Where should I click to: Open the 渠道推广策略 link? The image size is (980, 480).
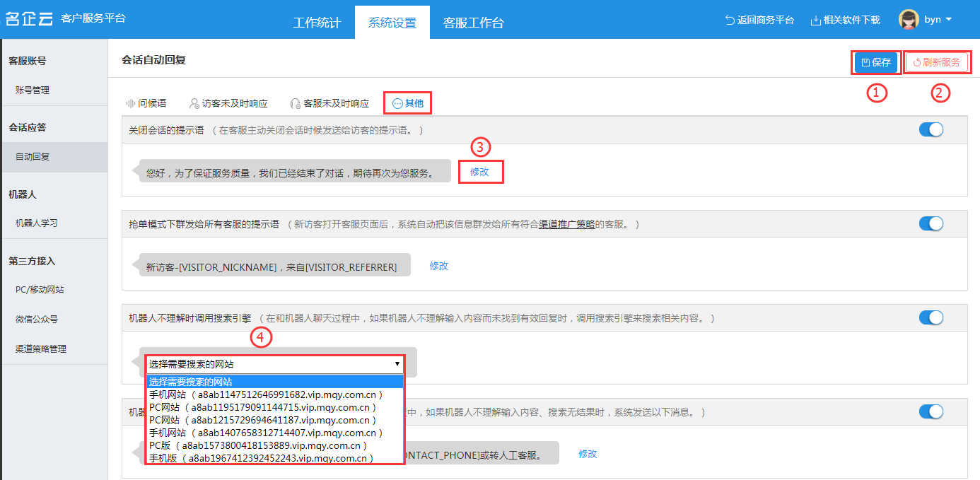tap(566, 224)
